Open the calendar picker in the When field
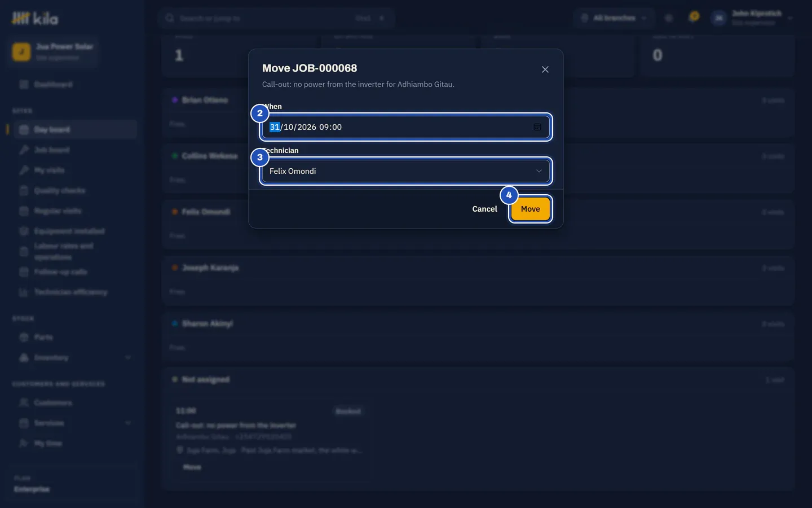 tap(537, 127)
